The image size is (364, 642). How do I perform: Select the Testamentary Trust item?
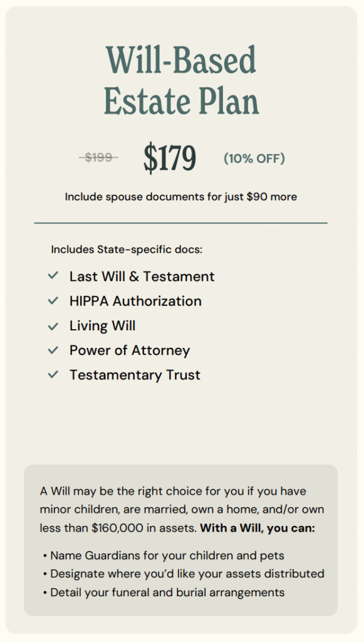click(135, 375)
